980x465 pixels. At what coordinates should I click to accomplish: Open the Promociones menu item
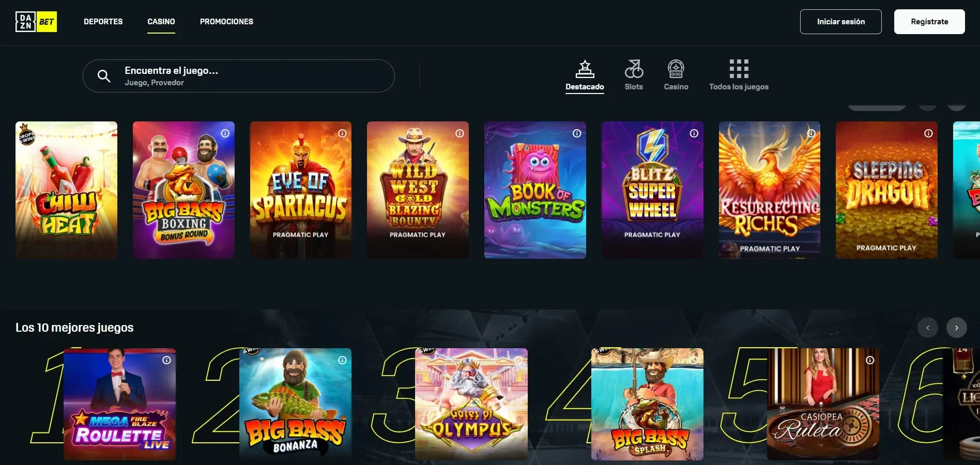pyautogui.click(x=226, y=22)
